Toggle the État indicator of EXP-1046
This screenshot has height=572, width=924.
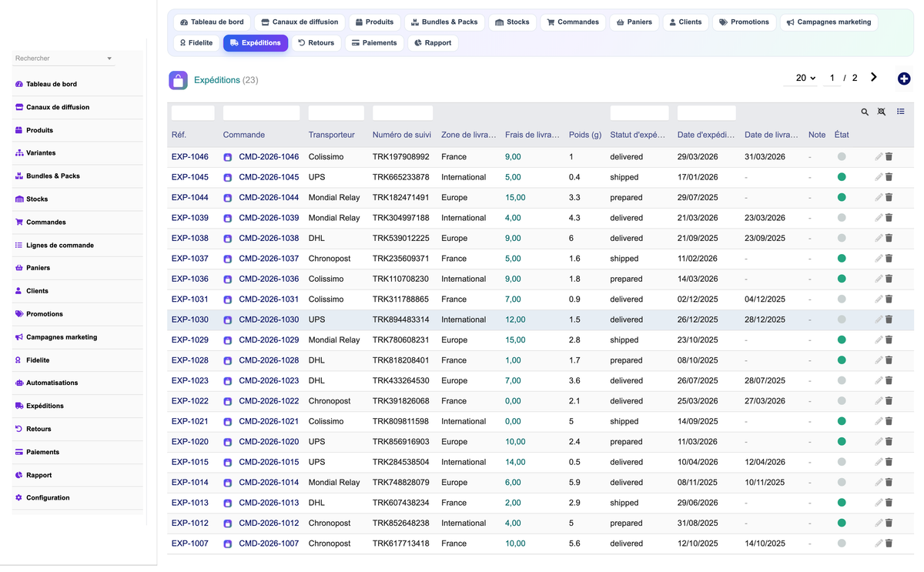coord(842,157)
